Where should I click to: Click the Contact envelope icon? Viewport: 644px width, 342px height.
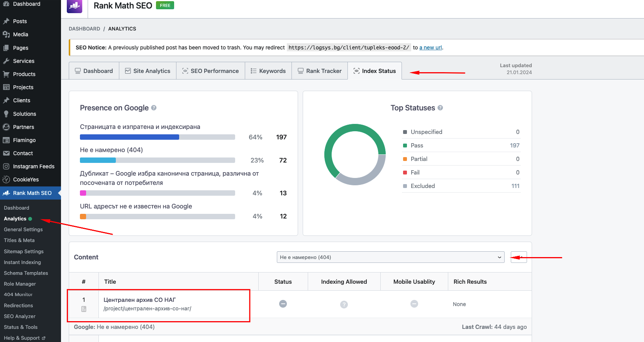6,153
